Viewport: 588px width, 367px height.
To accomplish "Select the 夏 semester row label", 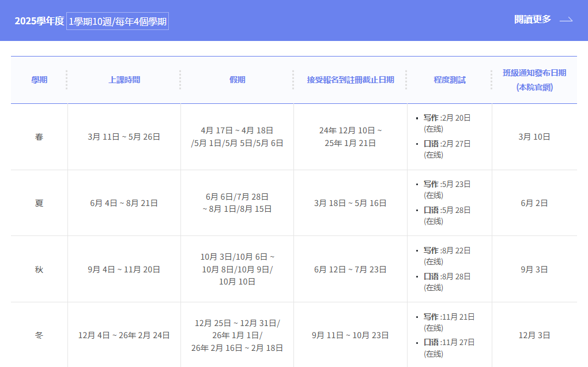I will (x=39, y=203).
